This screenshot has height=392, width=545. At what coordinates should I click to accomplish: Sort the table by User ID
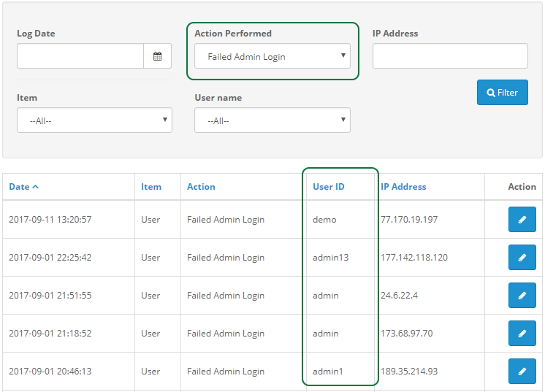tap(329, 187)
